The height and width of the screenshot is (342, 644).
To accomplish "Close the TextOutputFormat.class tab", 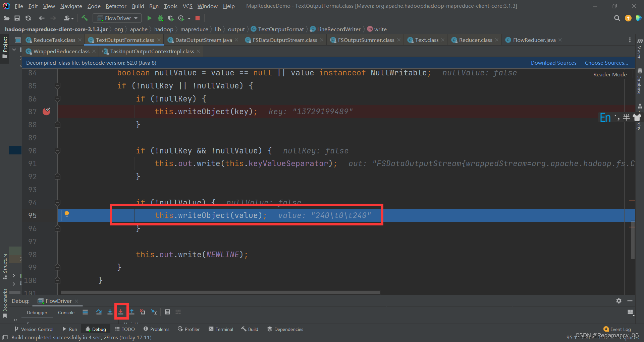I will click(159, 40).
